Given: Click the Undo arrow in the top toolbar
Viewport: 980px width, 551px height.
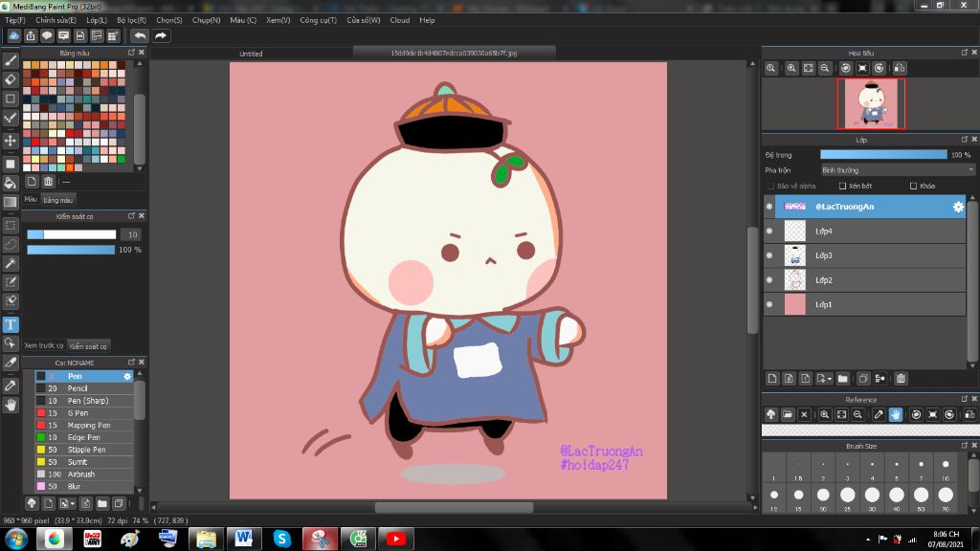Looking at the screenshot, I should (140, 35).
